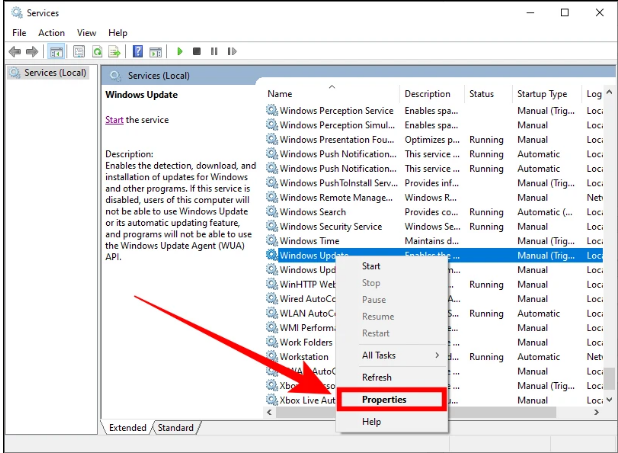Click the green Start Service play icon
This screenshot has width=618, height=453.
click(180, 51)
